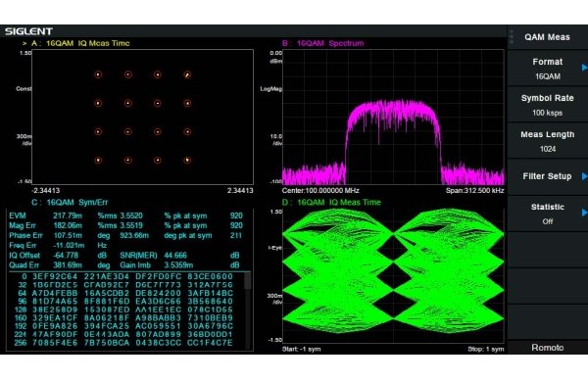588x382 pixels.
Task: Click the Stop: 1 sym label
Action: pos(486,349)
